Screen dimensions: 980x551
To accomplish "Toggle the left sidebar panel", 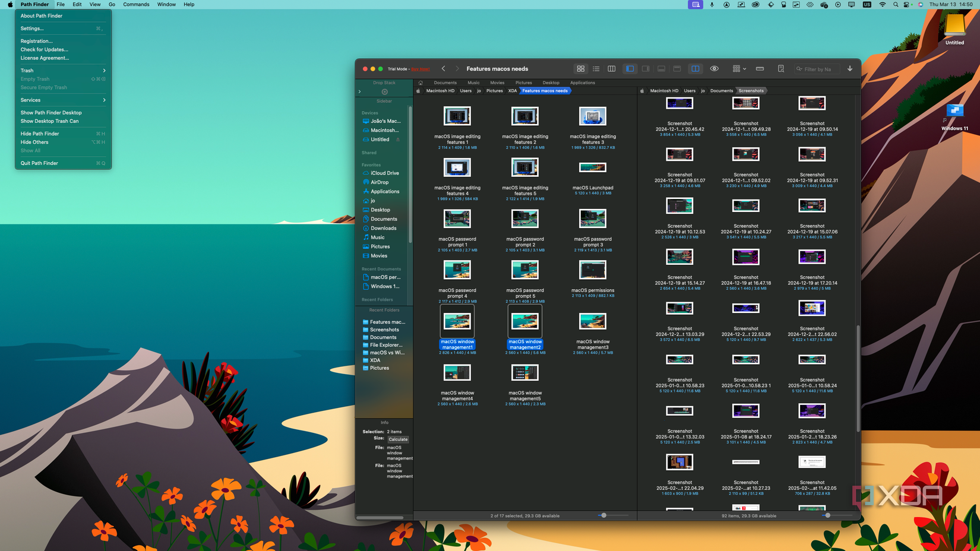I will 630,69.
